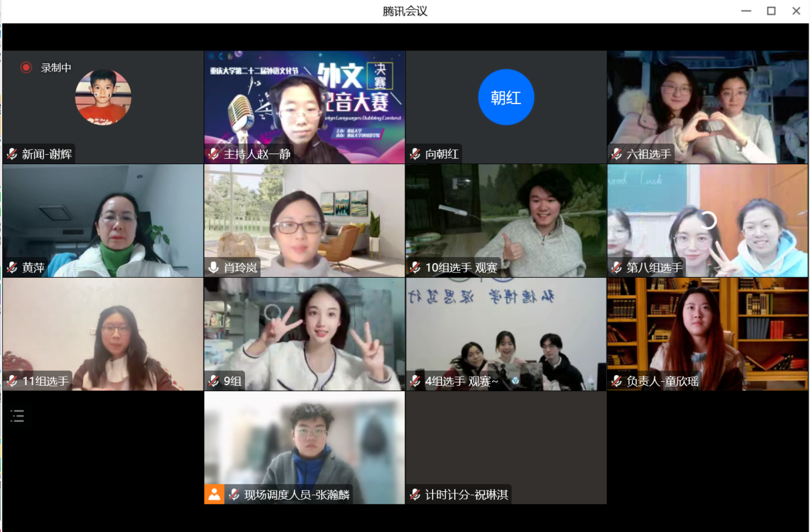Click the 4组选手 观赛~ name label

(x=461, y=381)
